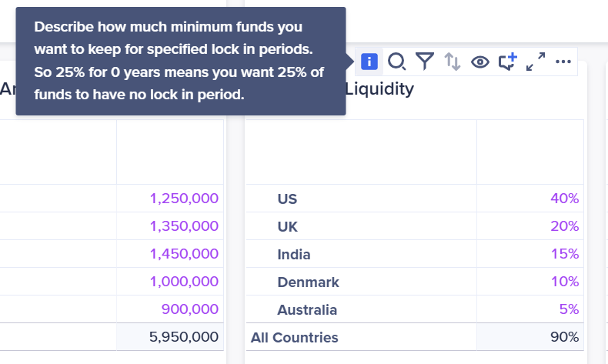608x364 pixels.
Task: Click the blue info icon
Action: click(369, 62)
